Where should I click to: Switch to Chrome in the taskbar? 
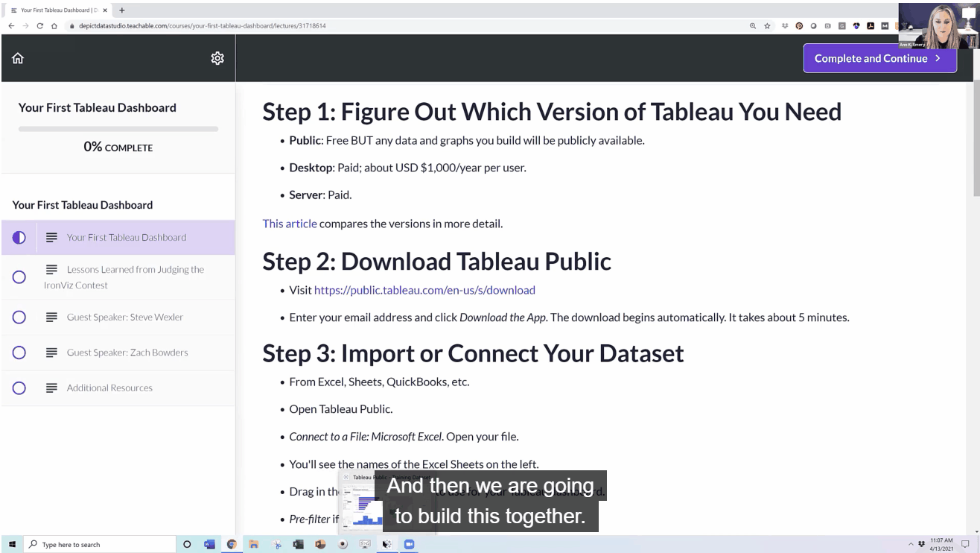pyautogui.click(x=232, y=544)
